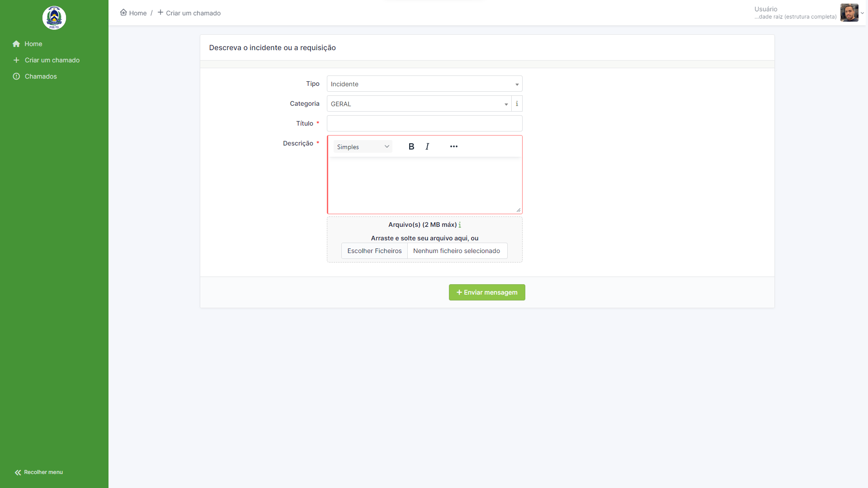Submit the form with Enviar mensagem
868x488 pixels.
point(487,292)
